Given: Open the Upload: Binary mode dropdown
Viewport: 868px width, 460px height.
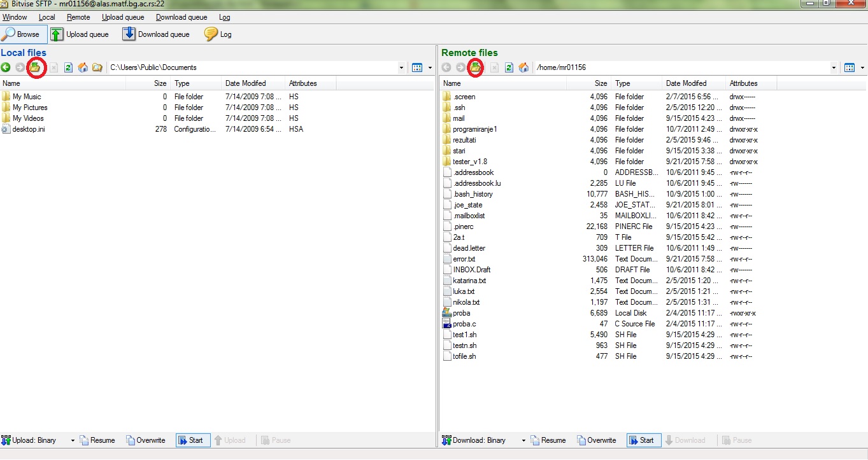Looking at the screenshot, I should (x=73, y=440).
